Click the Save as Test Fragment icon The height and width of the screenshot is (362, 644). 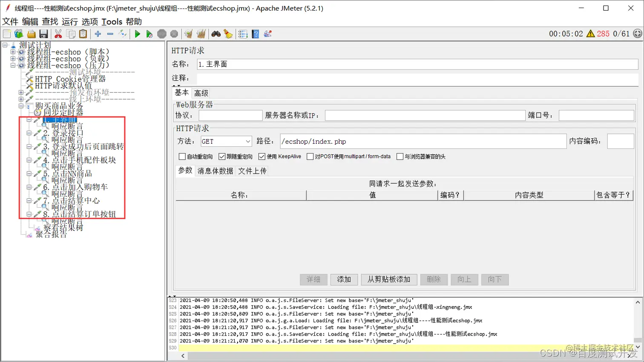[268, 34]
